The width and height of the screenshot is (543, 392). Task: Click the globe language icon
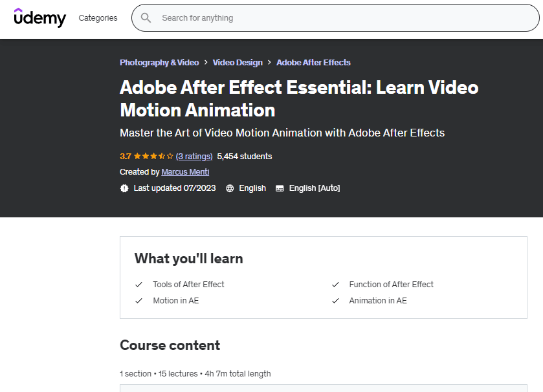[230, 188]
